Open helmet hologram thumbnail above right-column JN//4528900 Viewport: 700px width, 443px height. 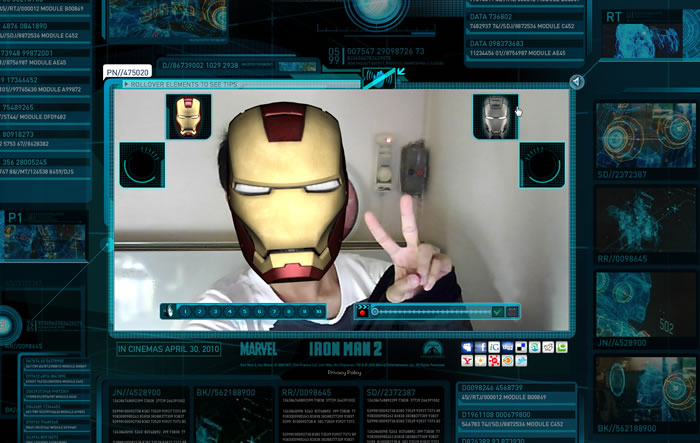tap(646, 305)
